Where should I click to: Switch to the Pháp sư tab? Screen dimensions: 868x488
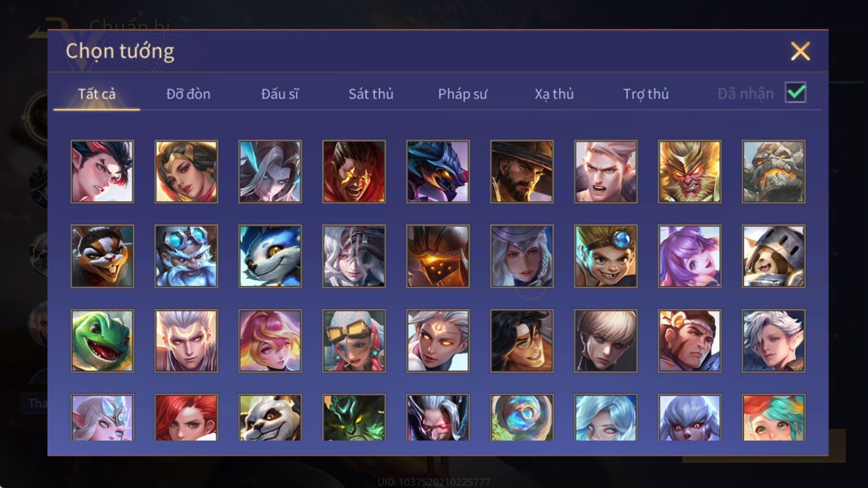463,94
